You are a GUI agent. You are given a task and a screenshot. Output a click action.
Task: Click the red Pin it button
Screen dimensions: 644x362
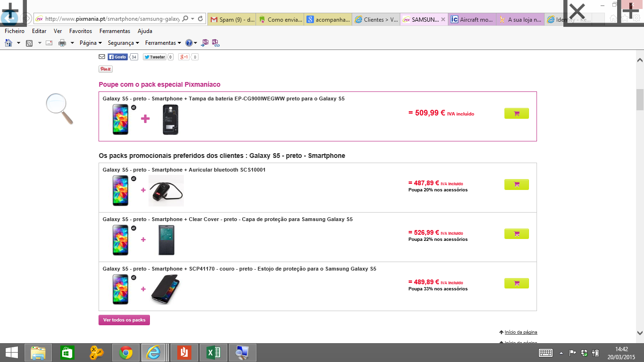pos(106,69)
